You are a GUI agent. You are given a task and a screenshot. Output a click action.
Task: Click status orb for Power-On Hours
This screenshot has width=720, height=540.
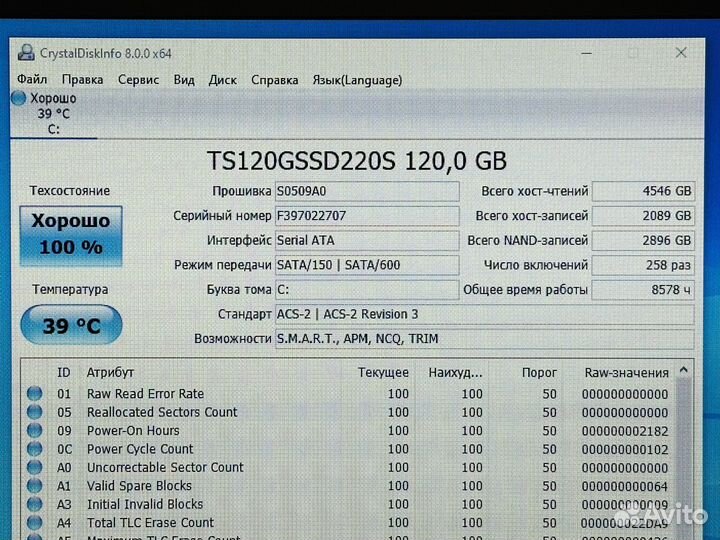coord(34,430)
